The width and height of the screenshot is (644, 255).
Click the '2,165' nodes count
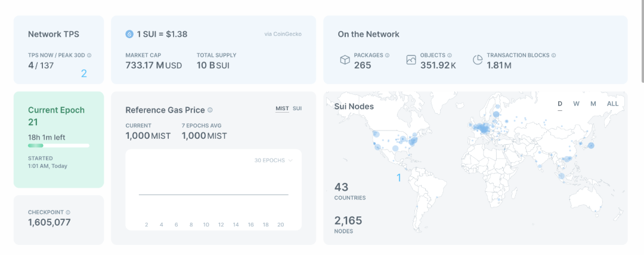(x=348, y=220)
